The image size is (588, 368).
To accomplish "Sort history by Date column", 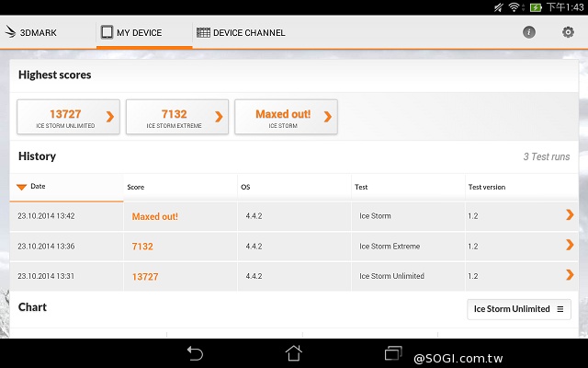I will click(x=38, y=187).
